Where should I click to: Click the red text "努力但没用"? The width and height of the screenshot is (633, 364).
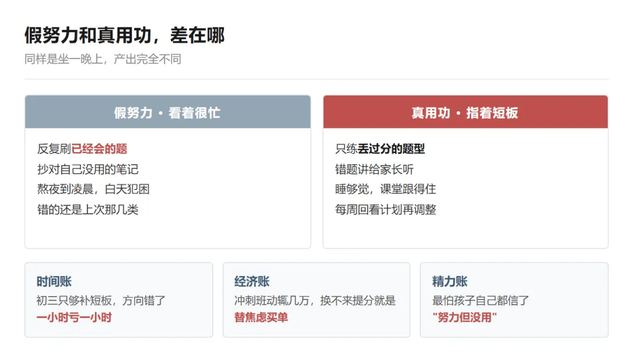[x=464, y=318]
